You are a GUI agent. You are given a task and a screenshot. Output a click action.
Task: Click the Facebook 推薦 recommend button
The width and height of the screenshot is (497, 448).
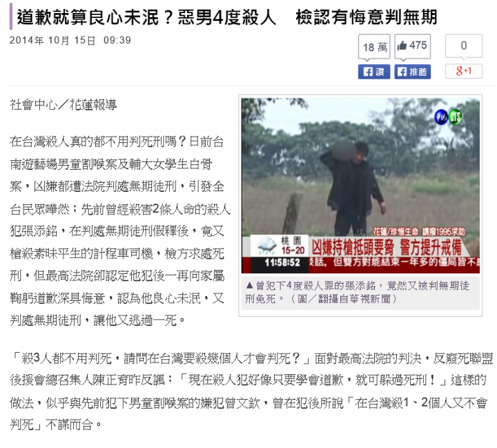tap(412, 72)
